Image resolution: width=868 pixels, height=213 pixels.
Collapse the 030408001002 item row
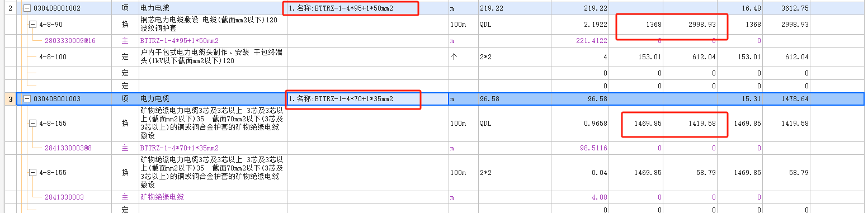coord(27,8)
